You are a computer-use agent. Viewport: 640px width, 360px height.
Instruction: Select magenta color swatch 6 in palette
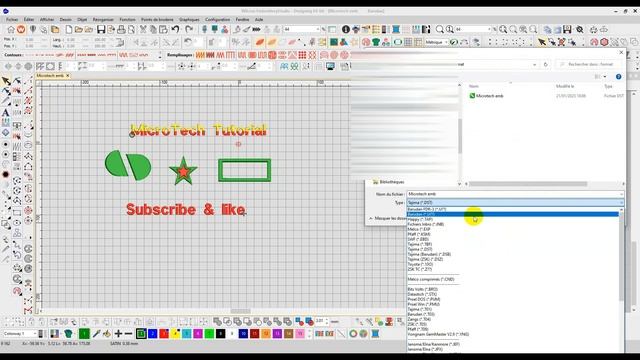[198, 333]
